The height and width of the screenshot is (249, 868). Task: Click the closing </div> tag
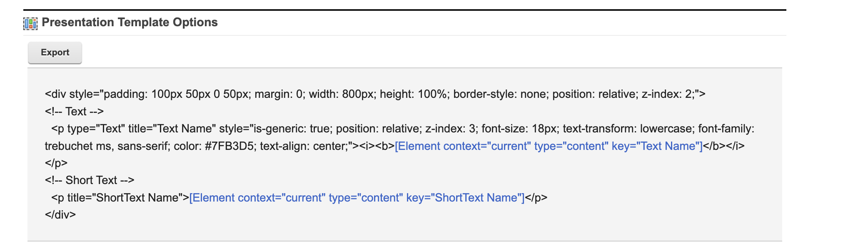tap(60, 215)
